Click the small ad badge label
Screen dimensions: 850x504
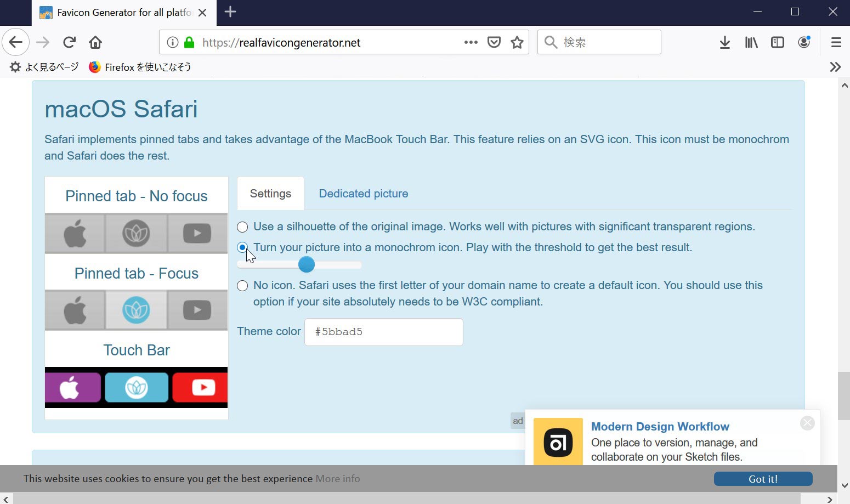[x=518, y=421]
